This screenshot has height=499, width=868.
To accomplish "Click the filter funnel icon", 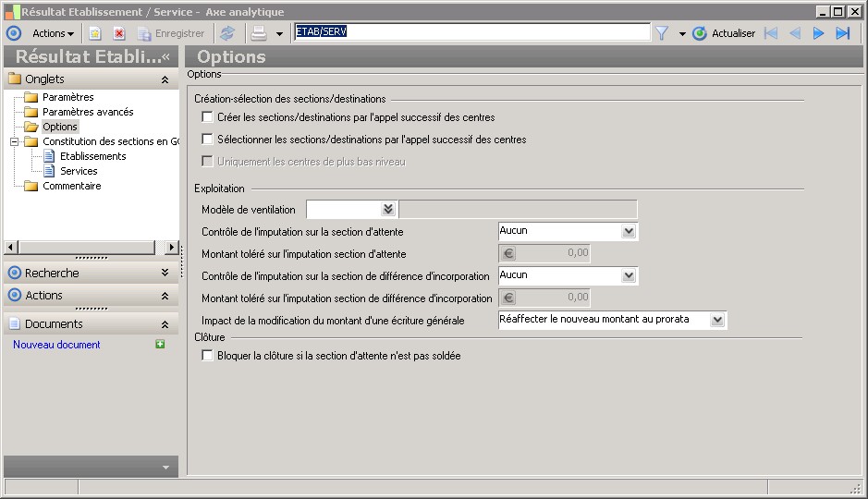I will pyautogui.click(x=662, y=34).
